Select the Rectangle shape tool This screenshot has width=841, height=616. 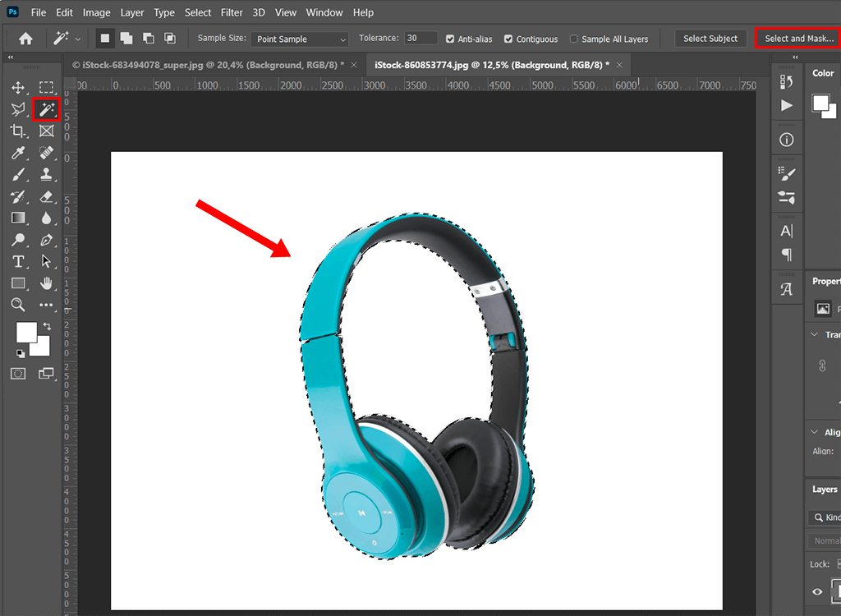[x=18, y=283]
